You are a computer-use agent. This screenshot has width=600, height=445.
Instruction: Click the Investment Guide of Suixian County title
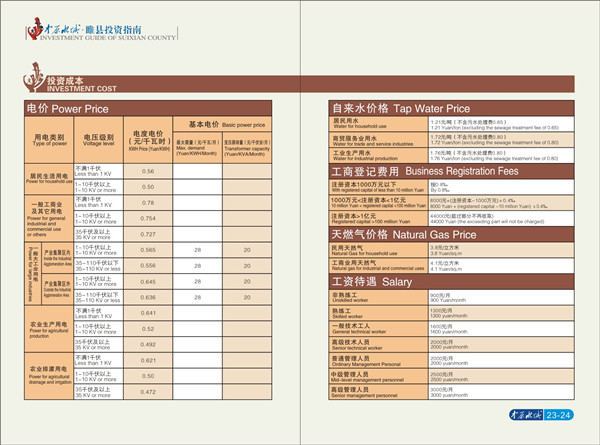point(108,37)
